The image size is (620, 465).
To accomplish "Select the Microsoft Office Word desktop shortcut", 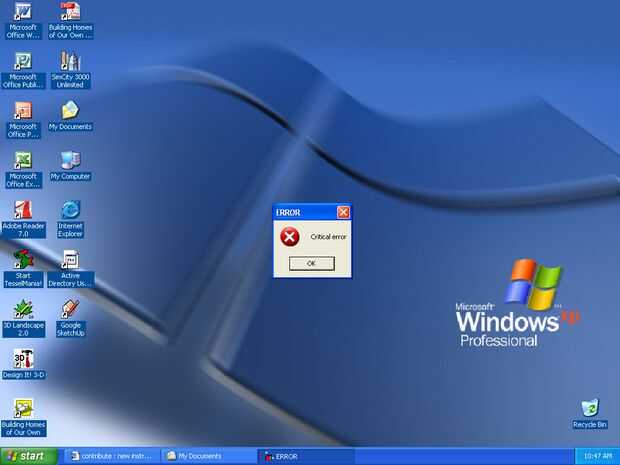I will [x=23, y=21].
